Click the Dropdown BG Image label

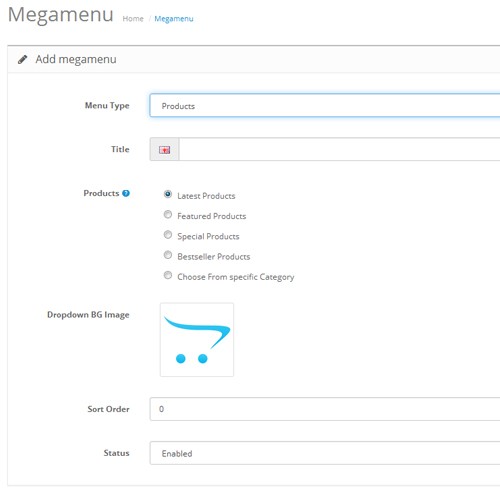88,315
